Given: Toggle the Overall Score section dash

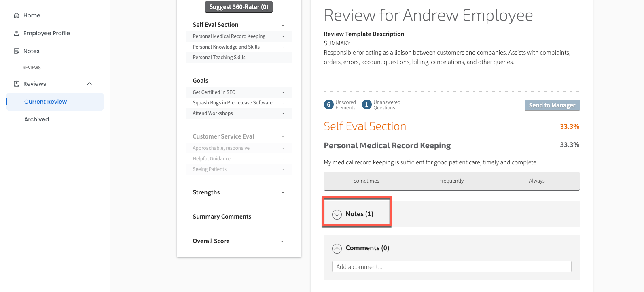Looking at the screenshot, I should coord(282,241).
